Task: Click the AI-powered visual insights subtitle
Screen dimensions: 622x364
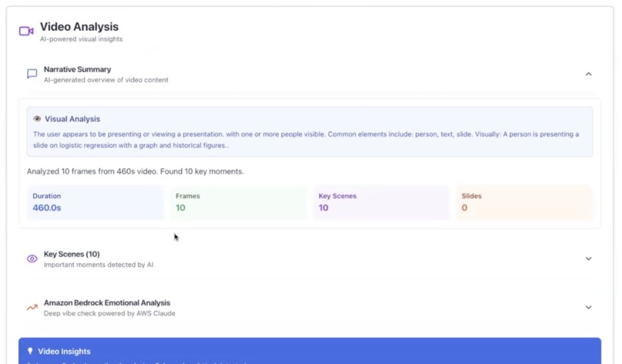Action: pyautogui.click(x=81, y=39)
